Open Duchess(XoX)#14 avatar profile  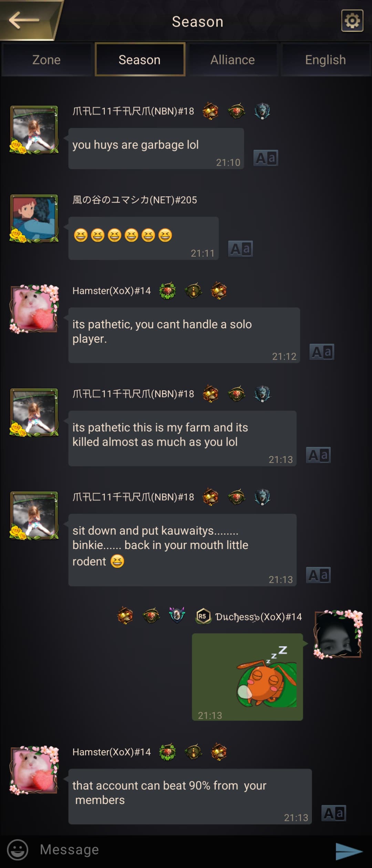click(338, 634)
